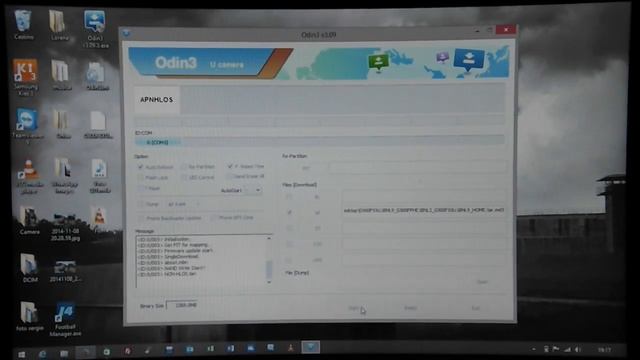Click the Message log scroll up arrow
This screenshot has height=360, width=640.
(x=269, y=238)
